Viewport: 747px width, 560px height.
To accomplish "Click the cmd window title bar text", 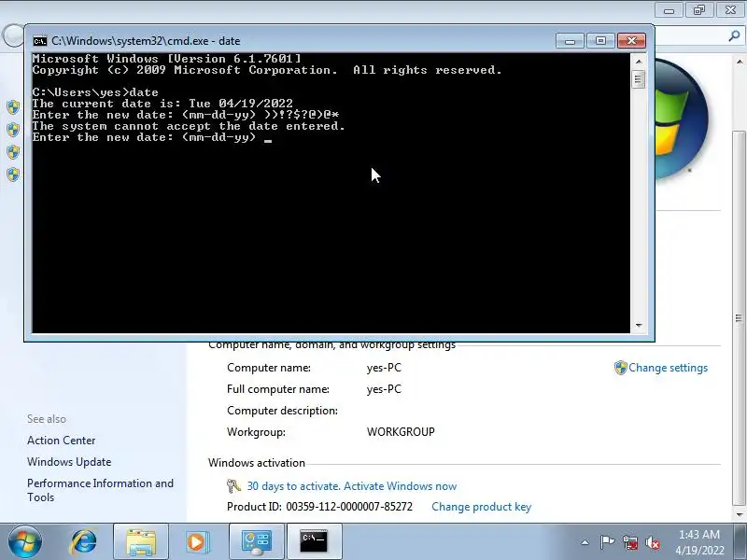I will coord(146,41).
